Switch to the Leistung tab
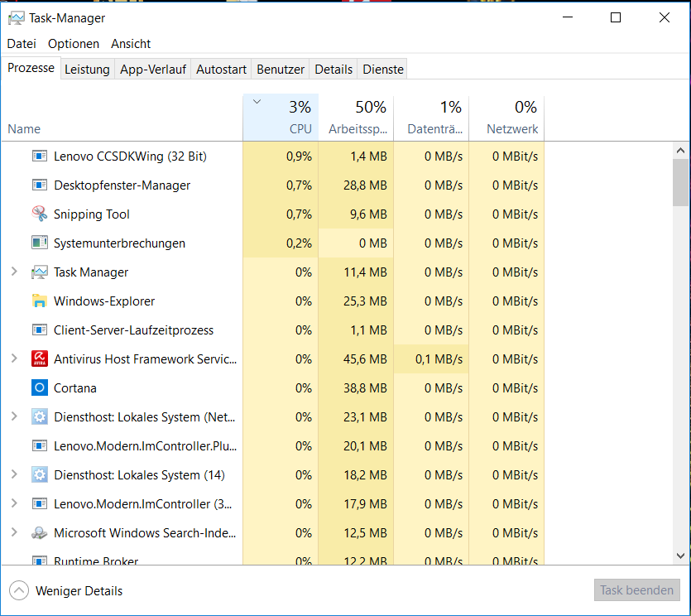Image resolution: width=691 pixels, height=616 pixels. click(x=87, y=70)
